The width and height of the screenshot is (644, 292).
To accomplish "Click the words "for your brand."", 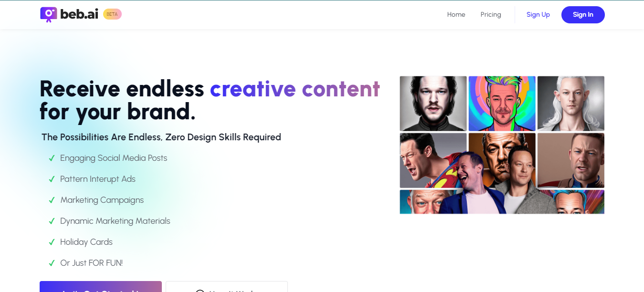I will pyautogui.click(x=117, y=111).
